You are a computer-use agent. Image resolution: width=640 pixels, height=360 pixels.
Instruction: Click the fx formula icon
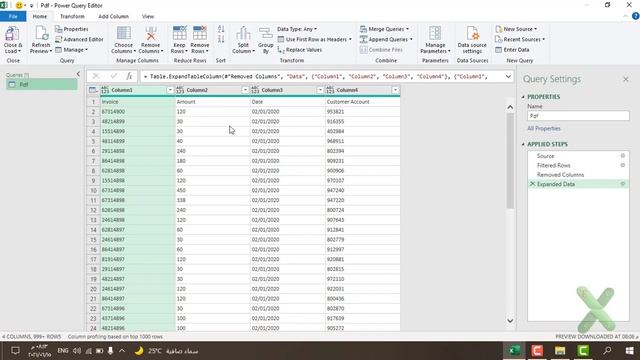tap(129, 76)
